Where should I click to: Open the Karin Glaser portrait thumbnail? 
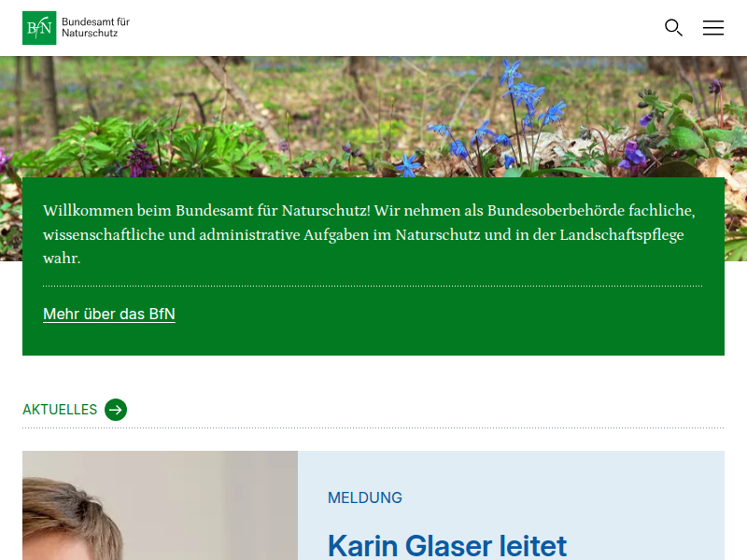coord(160,505)
